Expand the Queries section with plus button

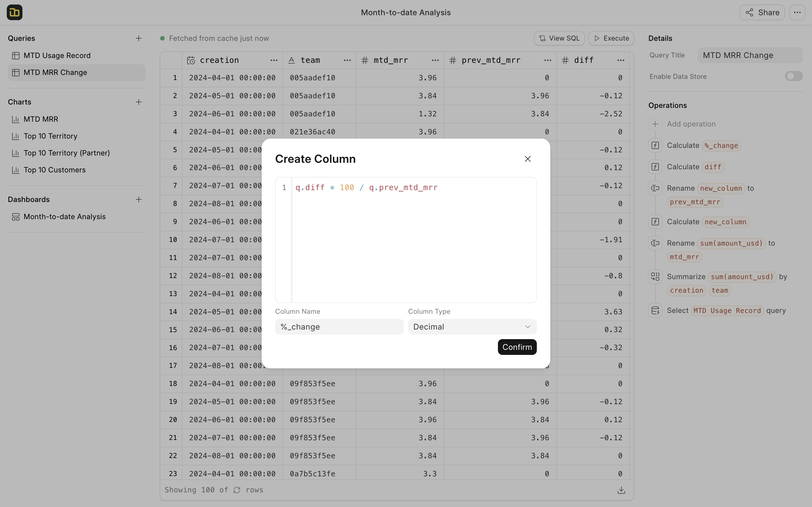pos(138,39)
